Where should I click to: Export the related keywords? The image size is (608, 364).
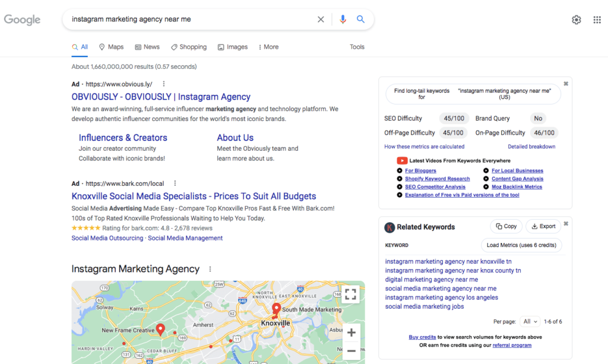tap(543, 226)
